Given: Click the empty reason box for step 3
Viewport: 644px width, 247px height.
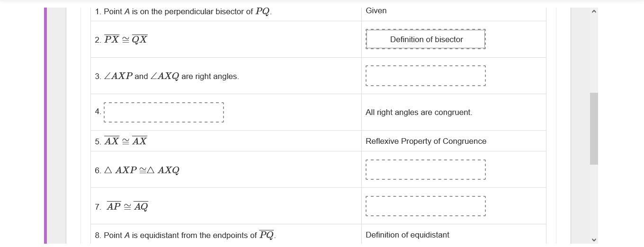Looking at the screenshot, I should tap(426, 76).
